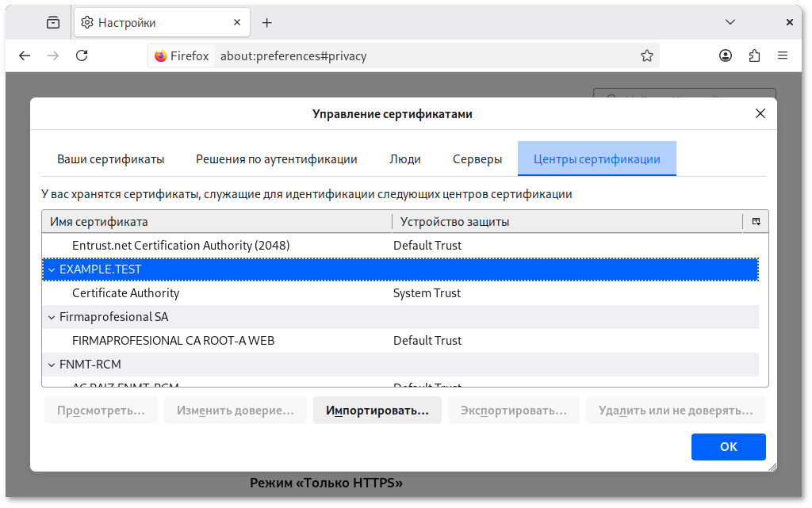The width and height of the screenshot is (812, 508).
Task: Collapse the Firmaprofesional SA group
Action: [x=51, y=316]
